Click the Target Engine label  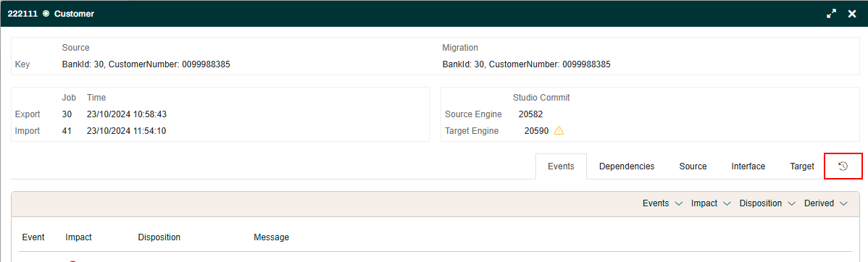[472, 131]
